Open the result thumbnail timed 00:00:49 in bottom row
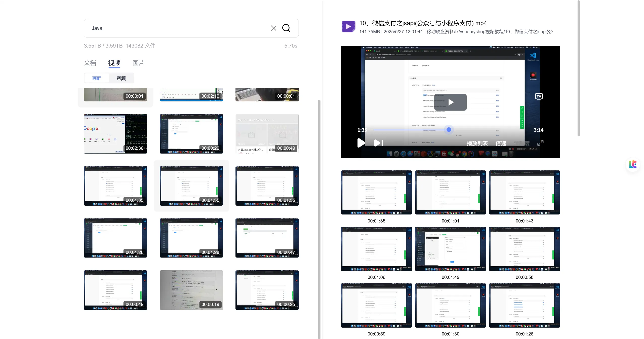The height and width of the screenshot is (339, 644). coord(115,290)
